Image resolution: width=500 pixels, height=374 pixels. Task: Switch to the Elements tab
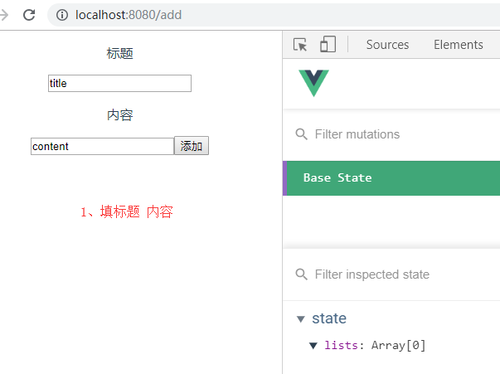click(x=458, y=45)
